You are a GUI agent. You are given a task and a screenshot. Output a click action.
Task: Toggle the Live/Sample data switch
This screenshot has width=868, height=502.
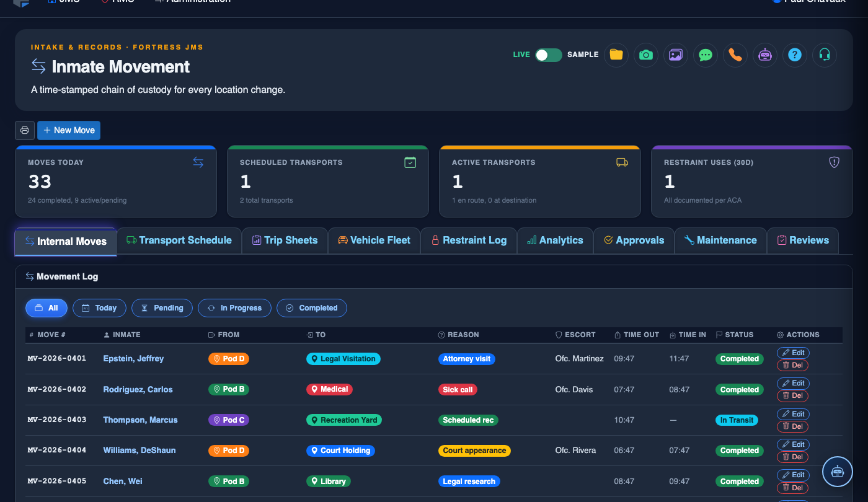click(x=549, y=55)
